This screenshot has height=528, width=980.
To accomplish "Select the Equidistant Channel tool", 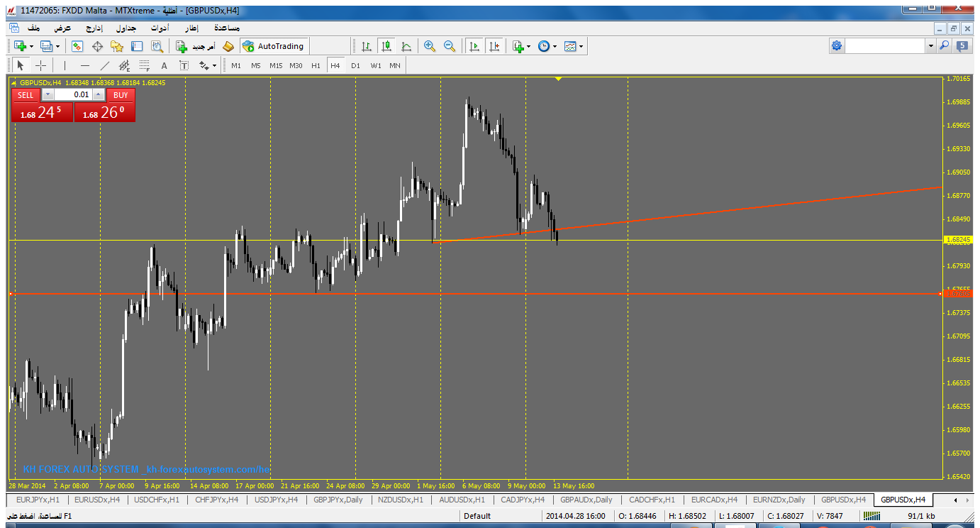I will click(x=124, y=65).
